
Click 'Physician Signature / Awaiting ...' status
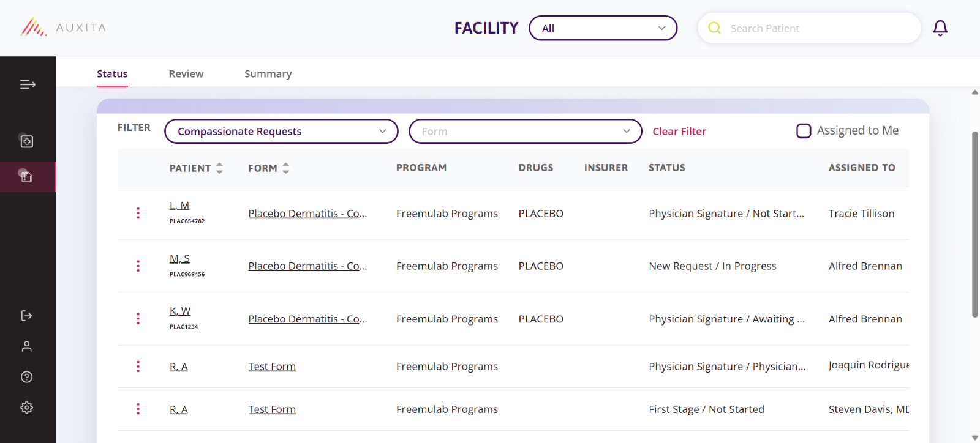726,319
